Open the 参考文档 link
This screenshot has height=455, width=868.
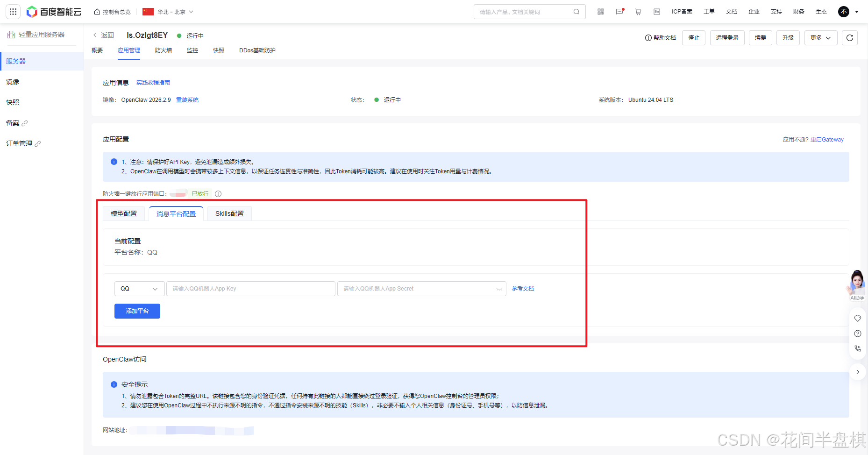point(523,289)
